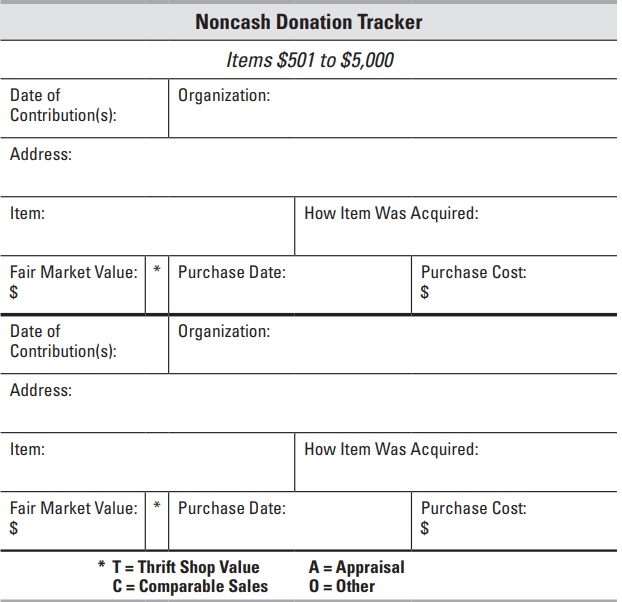
Task: Select the first entry's Purchase Cost field
Action: 513,284
